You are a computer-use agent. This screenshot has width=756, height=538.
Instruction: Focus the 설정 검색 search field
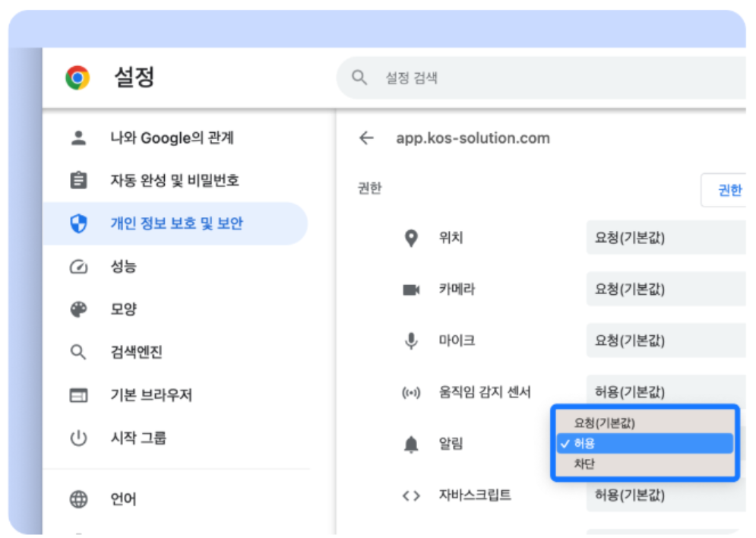coord(532,78)
